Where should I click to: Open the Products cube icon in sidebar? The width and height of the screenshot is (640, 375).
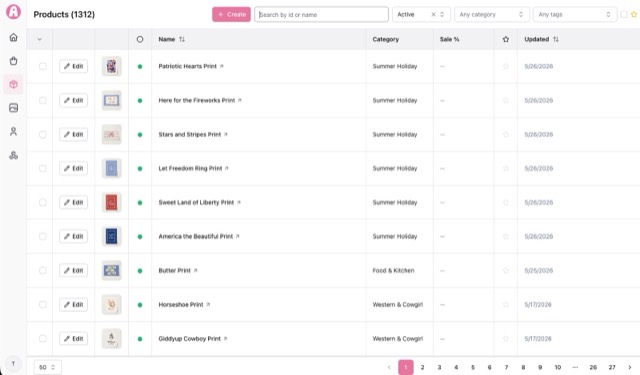tap(13, 84)
